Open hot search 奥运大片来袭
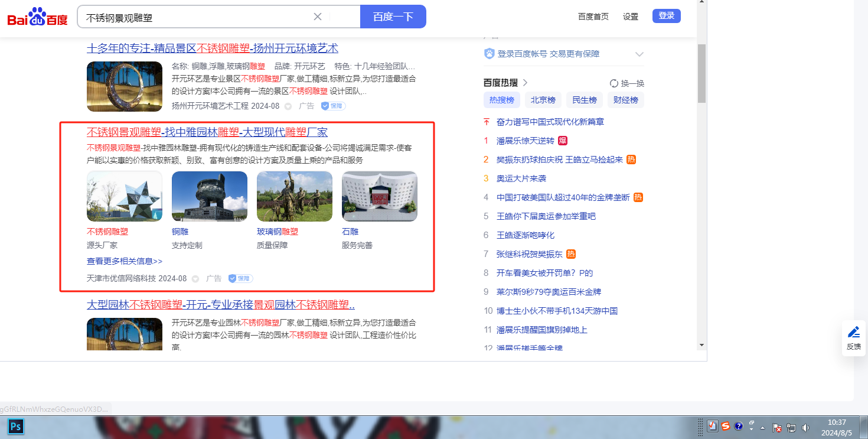 pyautogui.click(x=521, y=178)
